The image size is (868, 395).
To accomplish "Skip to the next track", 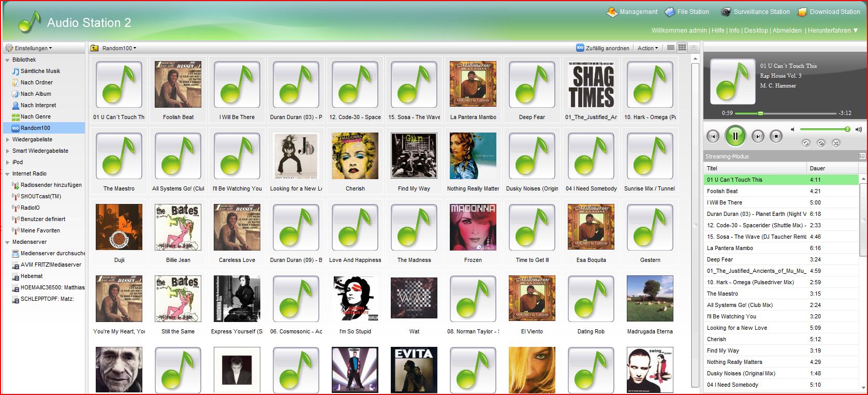I will [x=758, y=137].
